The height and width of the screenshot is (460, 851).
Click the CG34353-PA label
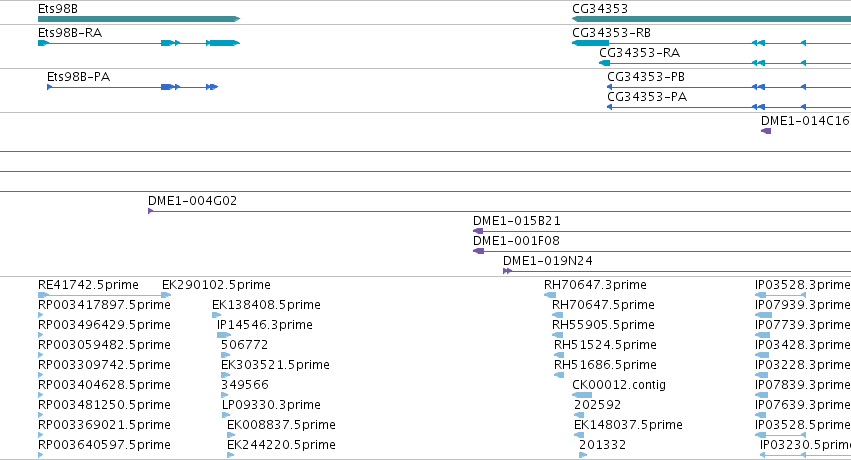click(647, 97)
